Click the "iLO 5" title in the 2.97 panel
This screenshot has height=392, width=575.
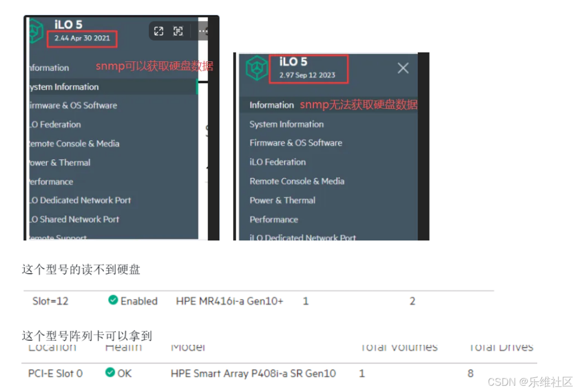293,61
